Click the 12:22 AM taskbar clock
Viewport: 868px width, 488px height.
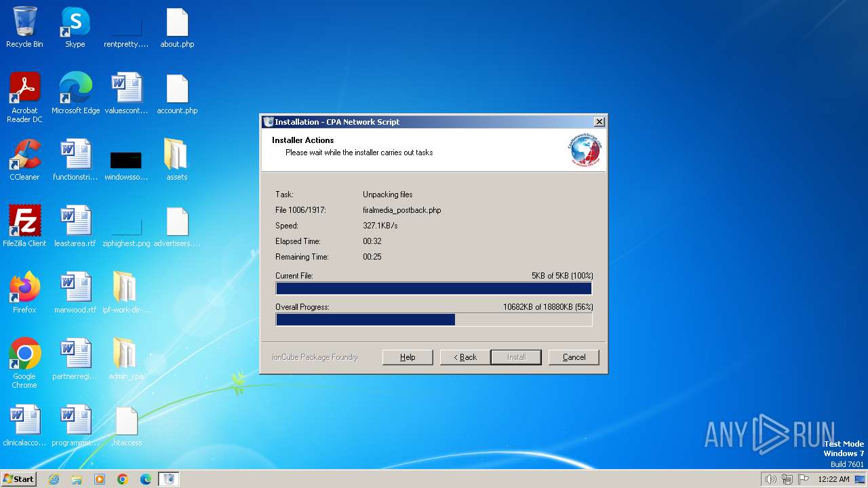tap(833, 479)
